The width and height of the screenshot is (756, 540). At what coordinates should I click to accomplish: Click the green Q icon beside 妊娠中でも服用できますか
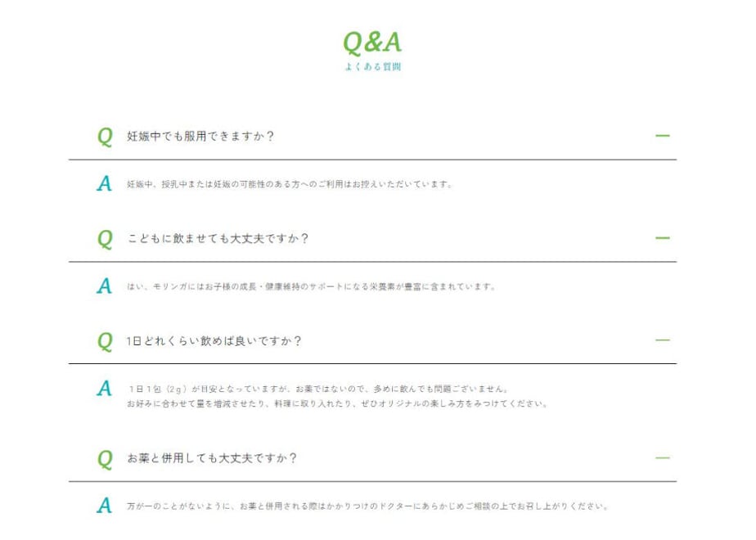click(x=105, y=137)
